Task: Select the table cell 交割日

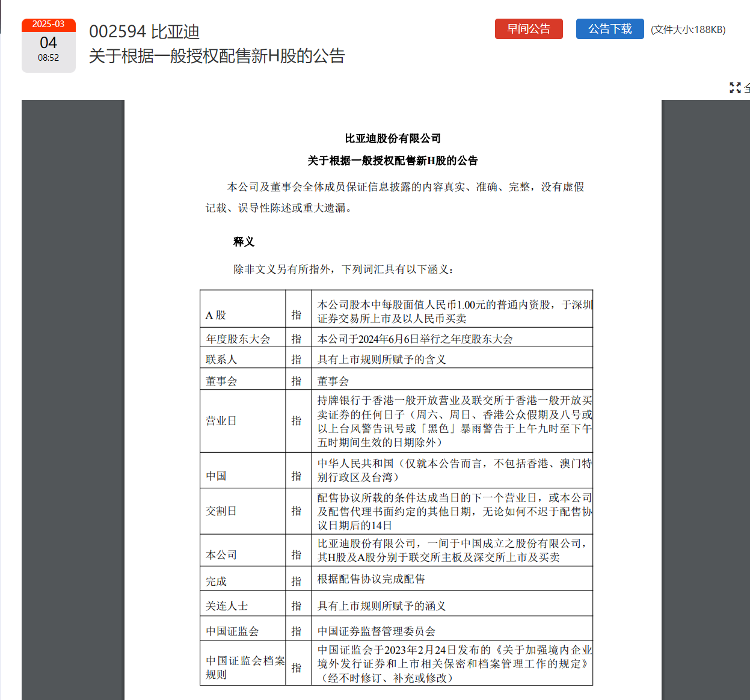Action: click(x=243, y=511)
